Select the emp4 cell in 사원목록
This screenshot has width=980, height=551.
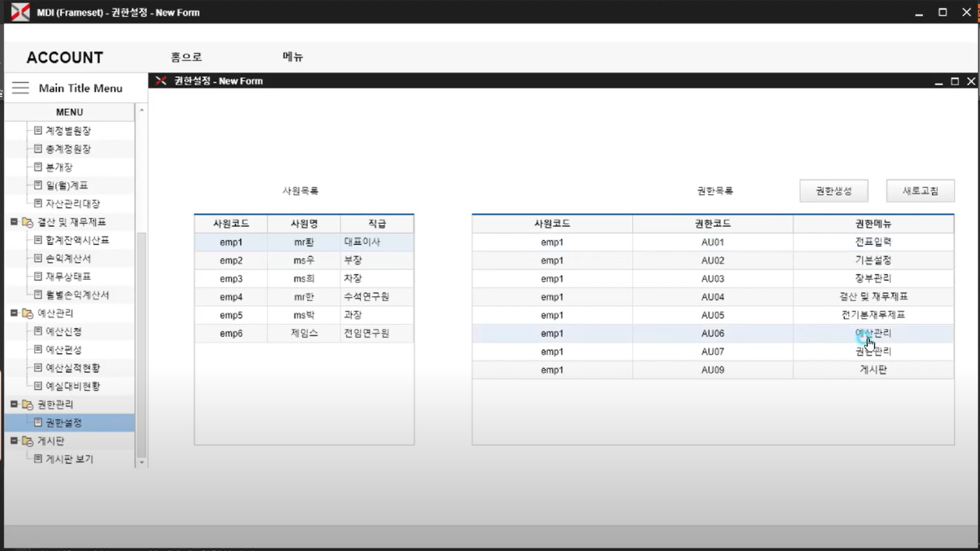[x=231, y=297]
